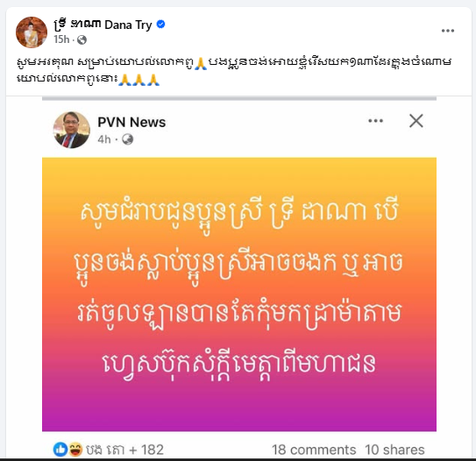Click the public globe icon next to 15h
The height and width of the screenshot is (461, 476).
82,39
